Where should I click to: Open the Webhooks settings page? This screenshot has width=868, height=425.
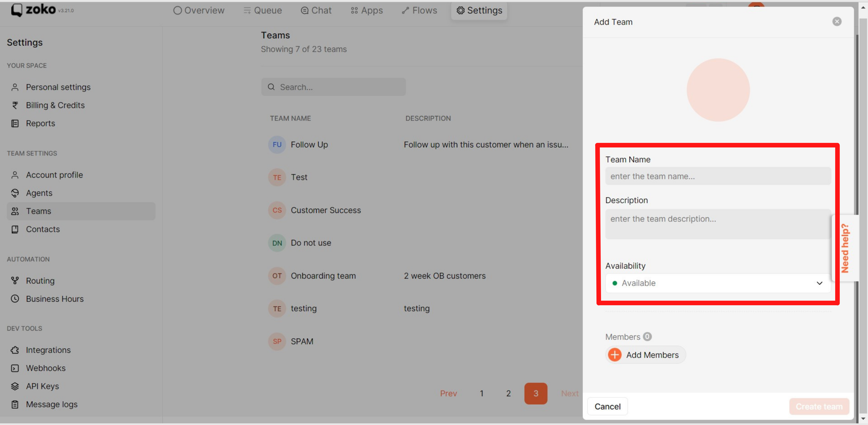point(81,368)
